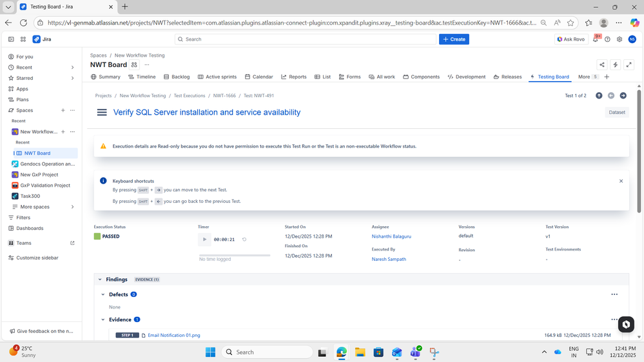Open Teams external link icon

72,243
